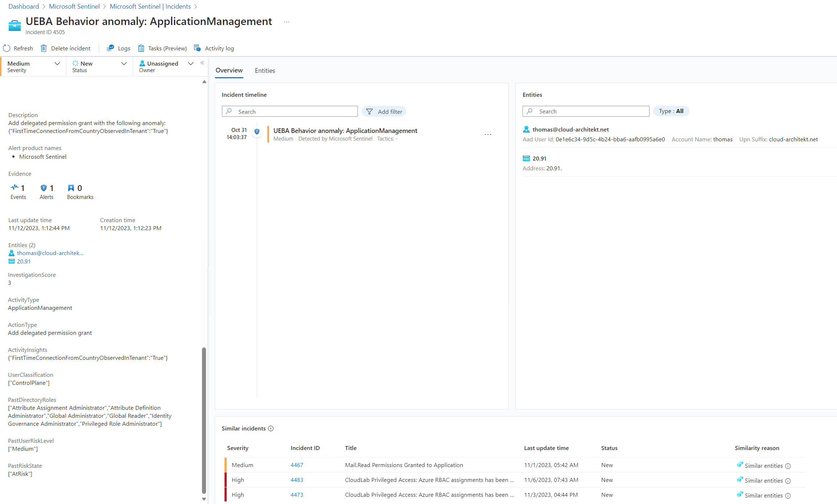Click the shield icon on timeline entry

tap(257, 132)
